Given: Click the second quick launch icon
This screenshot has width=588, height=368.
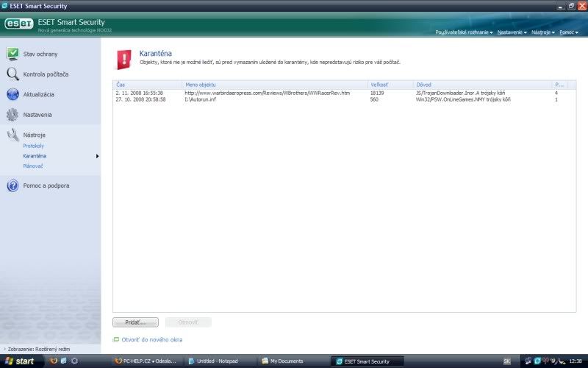Looking at the screenshot, I should (64, 361).
